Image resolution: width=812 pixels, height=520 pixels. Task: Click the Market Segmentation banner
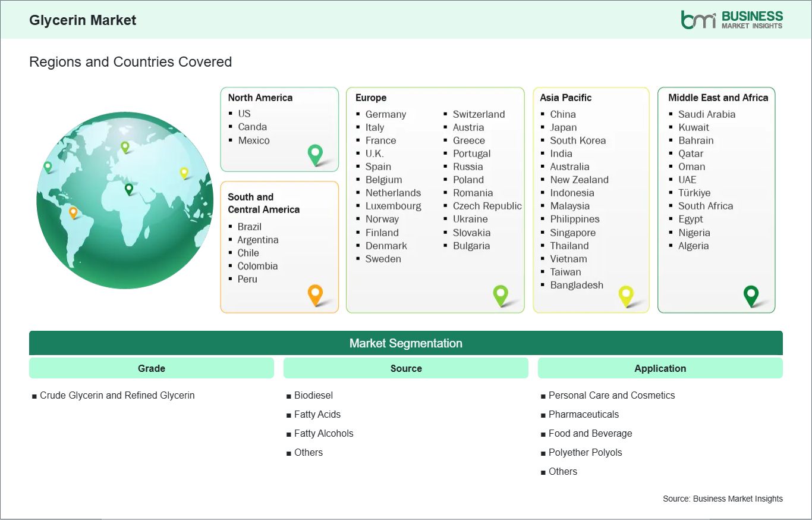point(406,343)
